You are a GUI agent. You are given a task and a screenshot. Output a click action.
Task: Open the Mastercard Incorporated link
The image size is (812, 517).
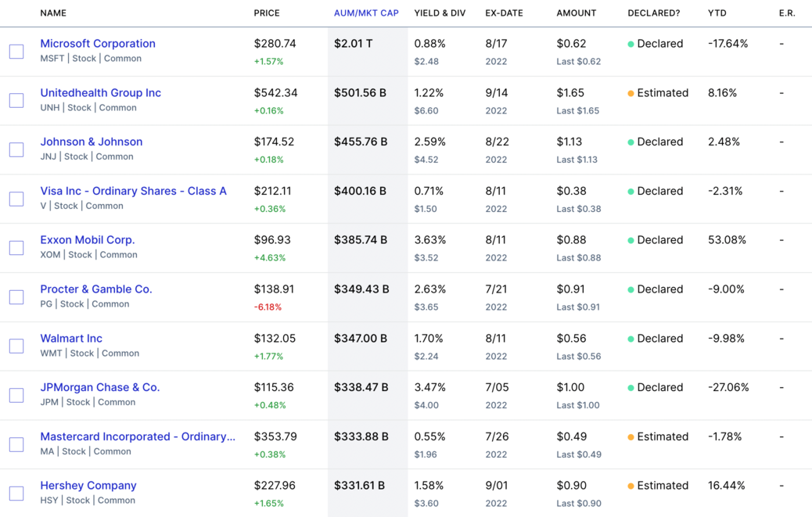[x=138, y=436]
